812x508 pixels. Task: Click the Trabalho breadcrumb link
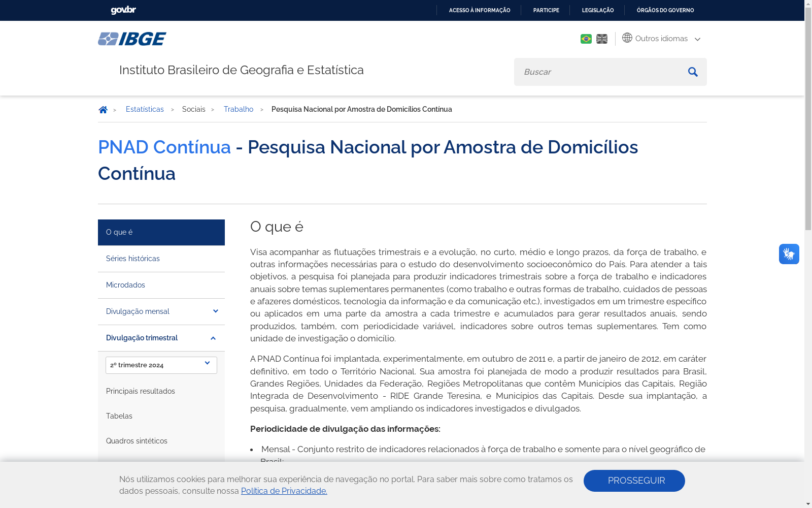(239, 109)
